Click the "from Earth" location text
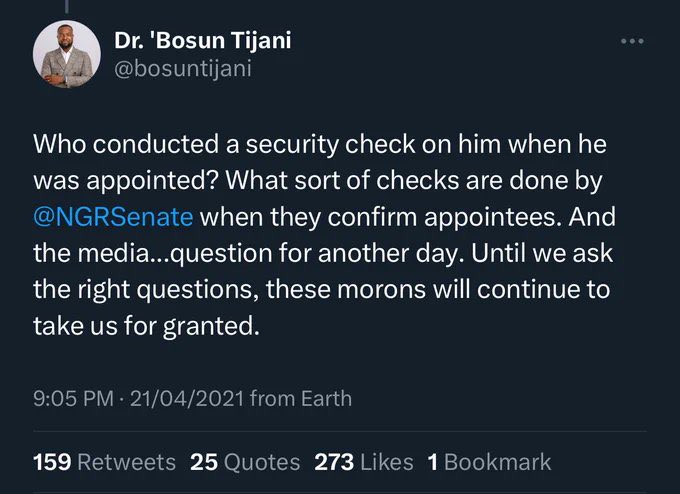Viewport: 680px width, 494px height. click(301, 398)
